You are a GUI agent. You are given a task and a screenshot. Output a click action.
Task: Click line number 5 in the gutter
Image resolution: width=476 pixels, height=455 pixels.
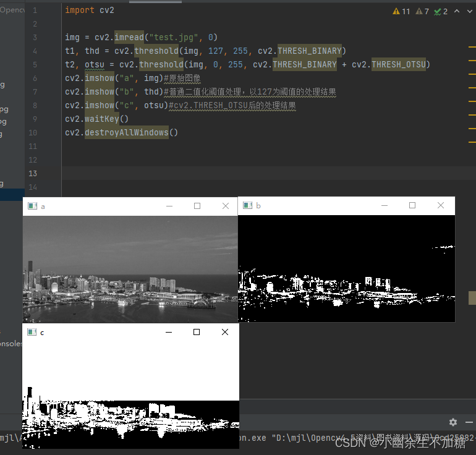(x=35, y=65)
